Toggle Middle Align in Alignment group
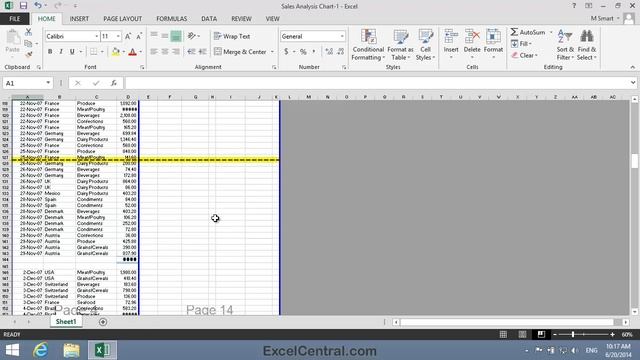 click(x=164, y=36)
